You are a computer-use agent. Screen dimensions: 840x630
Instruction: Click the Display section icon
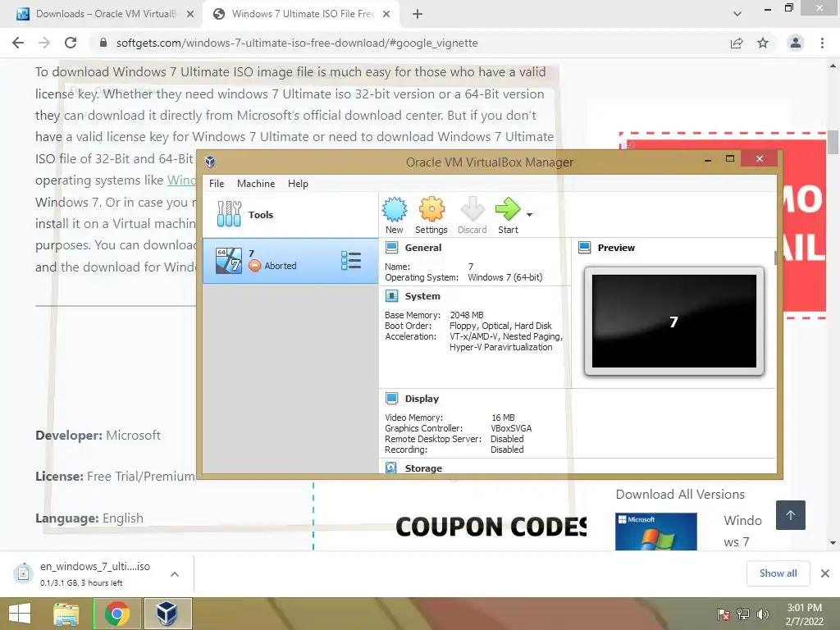click(391, 398)
